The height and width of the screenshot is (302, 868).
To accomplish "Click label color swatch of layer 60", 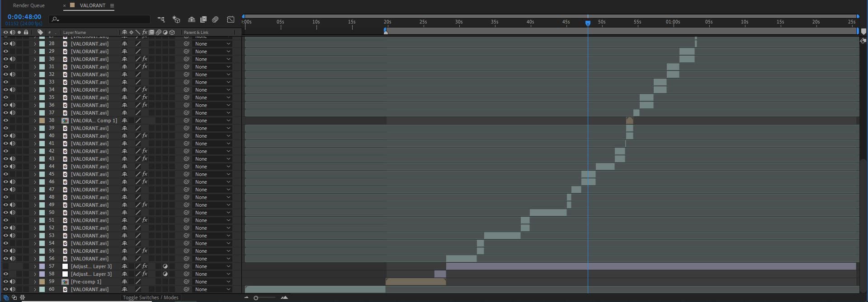I will 42,289.
